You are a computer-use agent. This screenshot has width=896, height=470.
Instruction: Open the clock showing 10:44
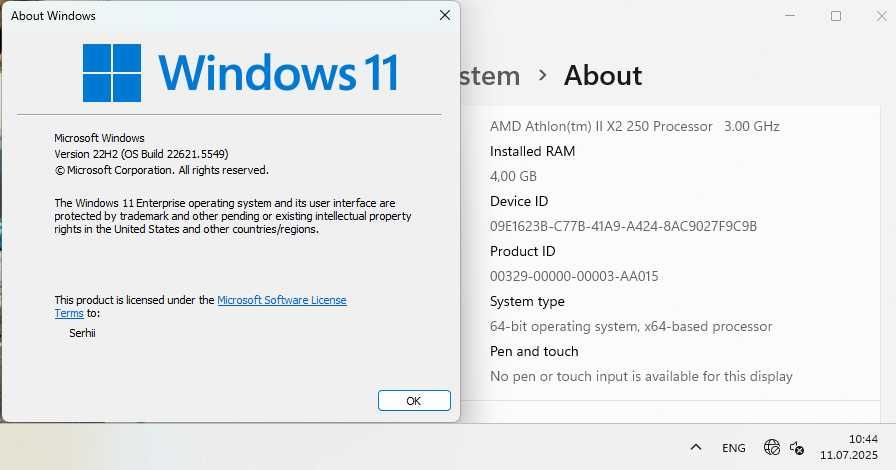click(x=863, y=439)
